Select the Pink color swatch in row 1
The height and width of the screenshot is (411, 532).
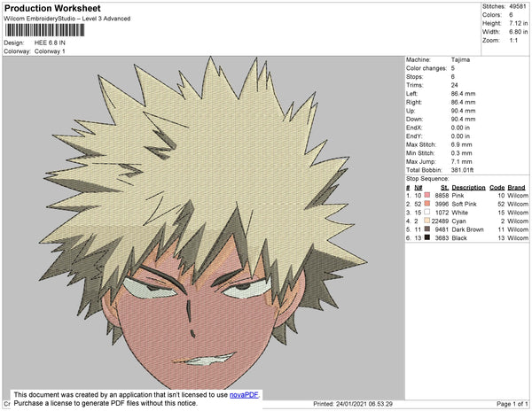click(x=427, y=195)
